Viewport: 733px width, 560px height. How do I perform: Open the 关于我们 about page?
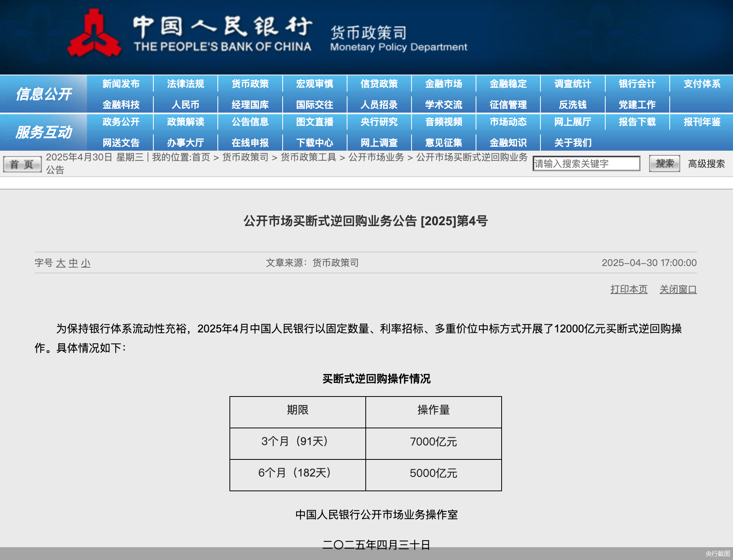click(572, 143)
